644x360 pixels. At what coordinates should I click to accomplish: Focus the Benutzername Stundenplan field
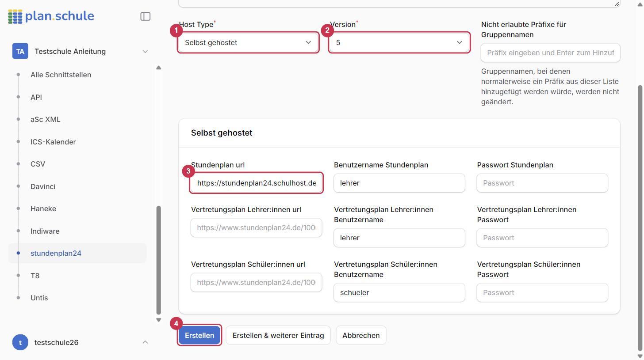click(399, 183)
